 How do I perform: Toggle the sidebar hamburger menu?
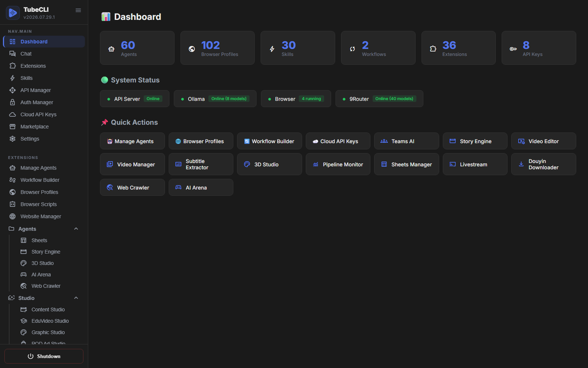pyautogui.click(x=78, y=10)
